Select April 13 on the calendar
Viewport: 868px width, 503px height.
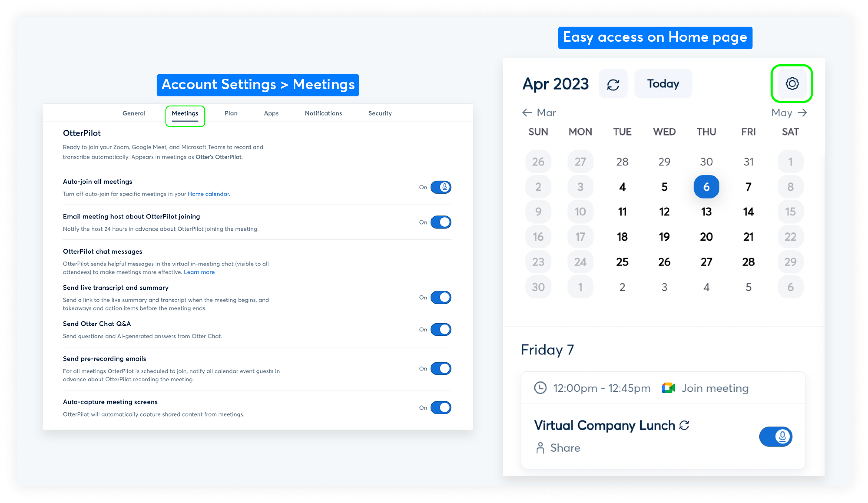pyautogui.click(x=706, y=212)
